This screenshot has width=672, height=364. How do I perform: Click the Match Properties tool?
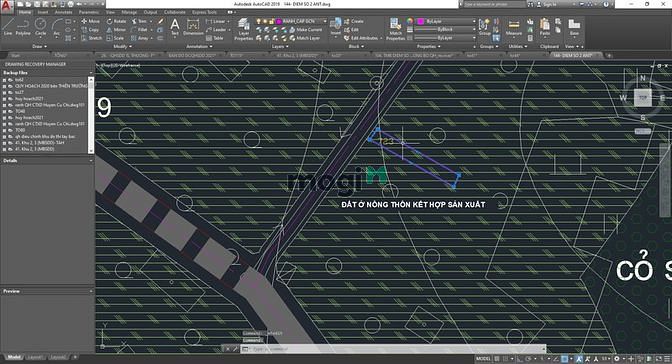pyautogui.click(x=395, y=29)
